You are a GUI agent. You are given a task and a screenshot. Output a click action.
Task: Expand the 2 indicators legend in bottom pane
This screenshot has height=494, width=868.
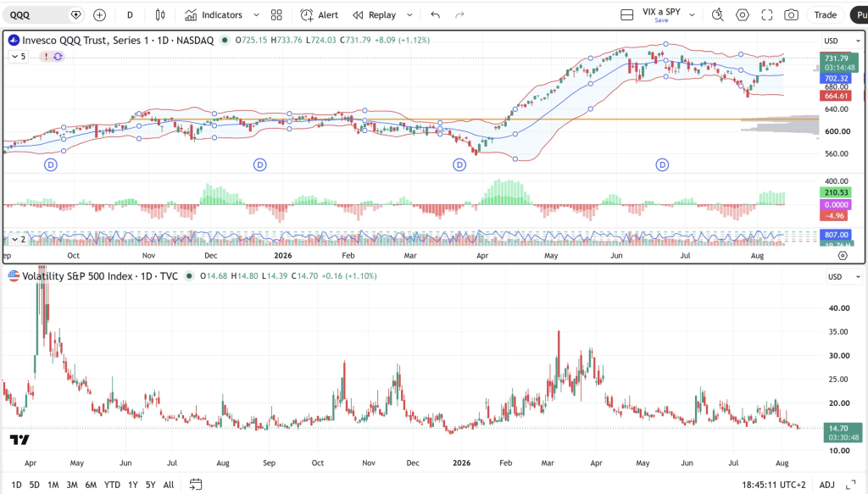19,239
